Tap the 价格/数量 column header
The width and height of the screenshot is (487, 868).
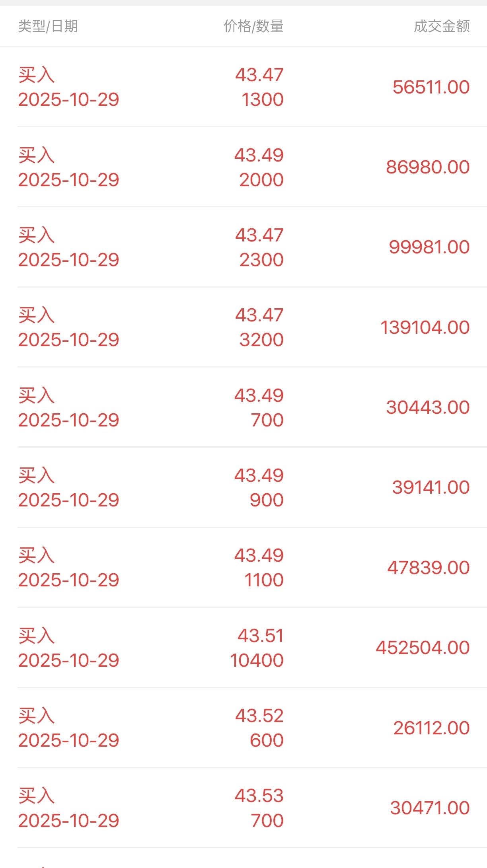pyautogui.click(x=253, y=26)
